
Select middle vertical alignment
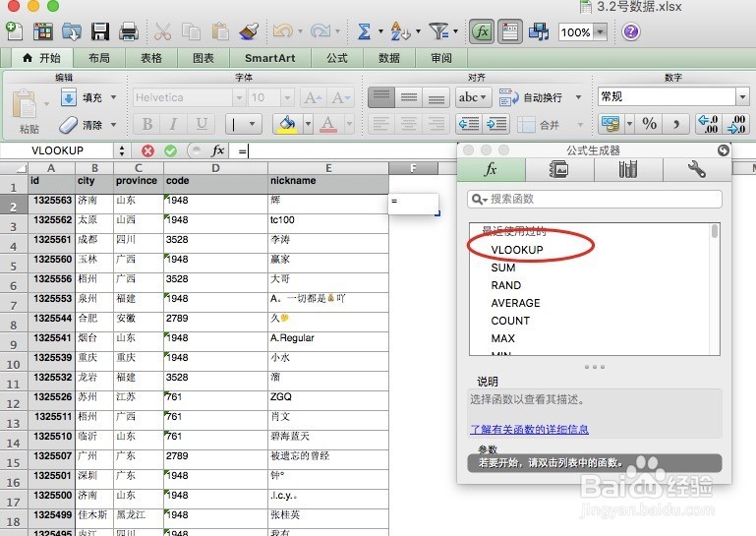409,97
